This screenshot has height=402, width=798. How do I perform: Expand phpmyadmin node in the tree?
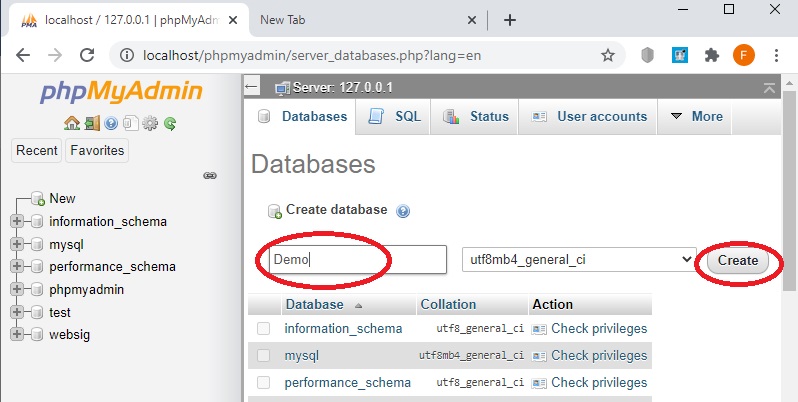[17, 289]
